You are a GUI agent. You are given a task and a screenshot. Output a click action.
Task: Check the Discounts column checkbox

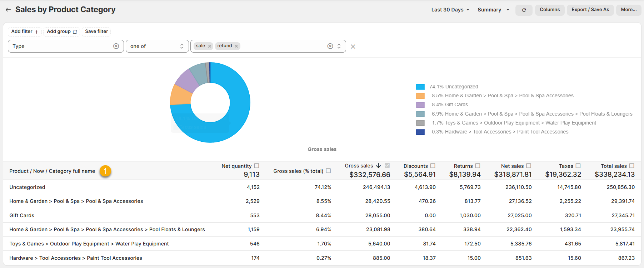point(433,166)
